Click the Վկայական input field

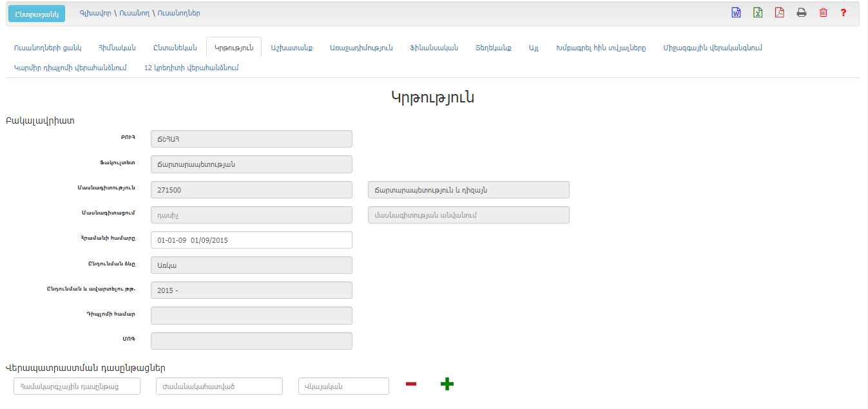coord(343,386)
